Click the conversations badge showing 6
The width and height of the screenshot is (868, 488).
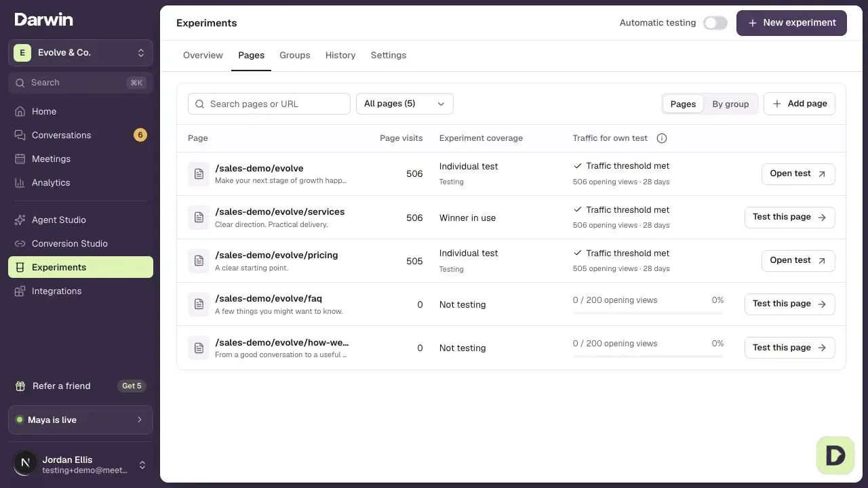click(x=140, y=135)
